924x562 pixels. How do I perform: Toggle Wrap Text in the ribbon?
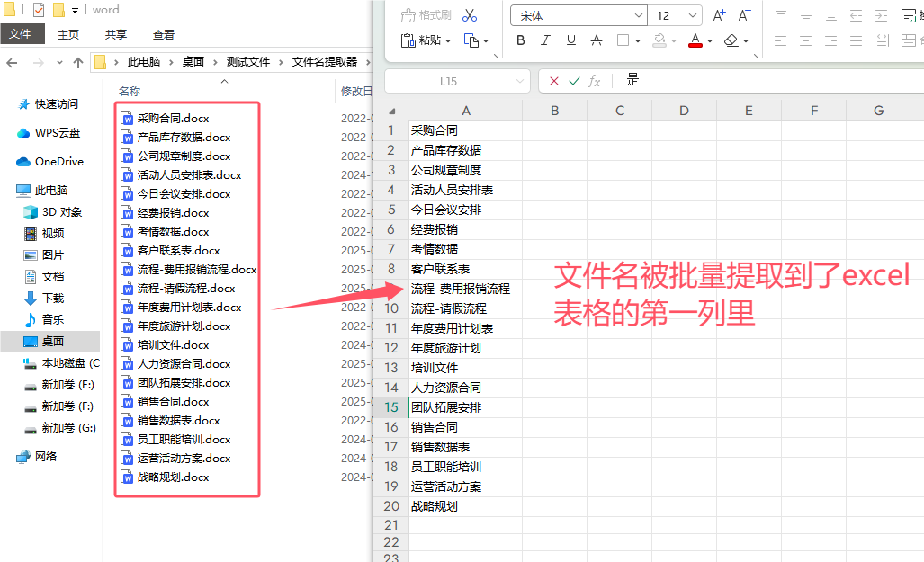pos(909,15)
